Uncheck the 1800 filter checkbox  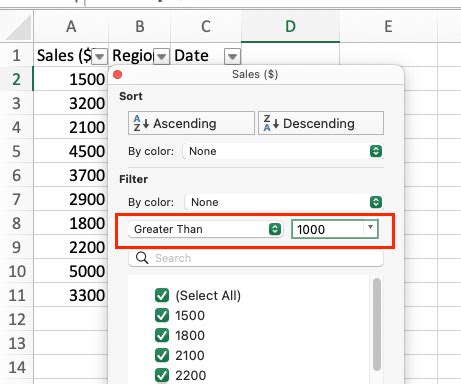click(x=162, y=335)
